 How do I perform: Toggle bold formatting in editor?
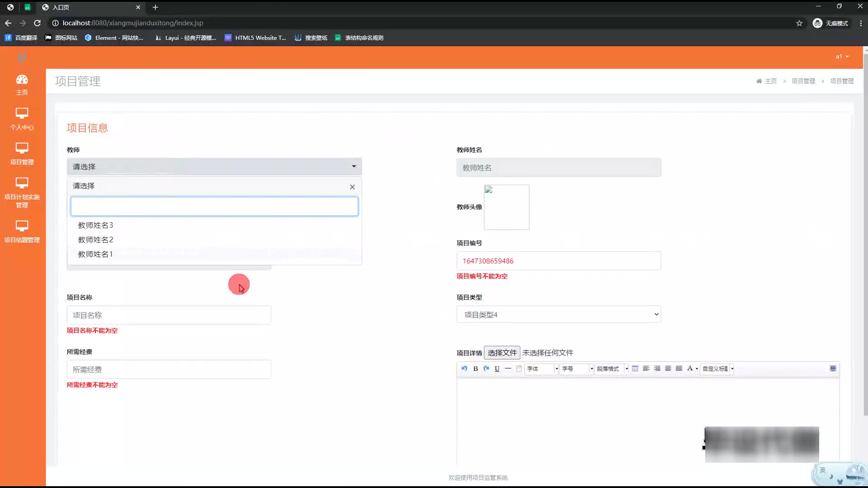click(476, 369)
